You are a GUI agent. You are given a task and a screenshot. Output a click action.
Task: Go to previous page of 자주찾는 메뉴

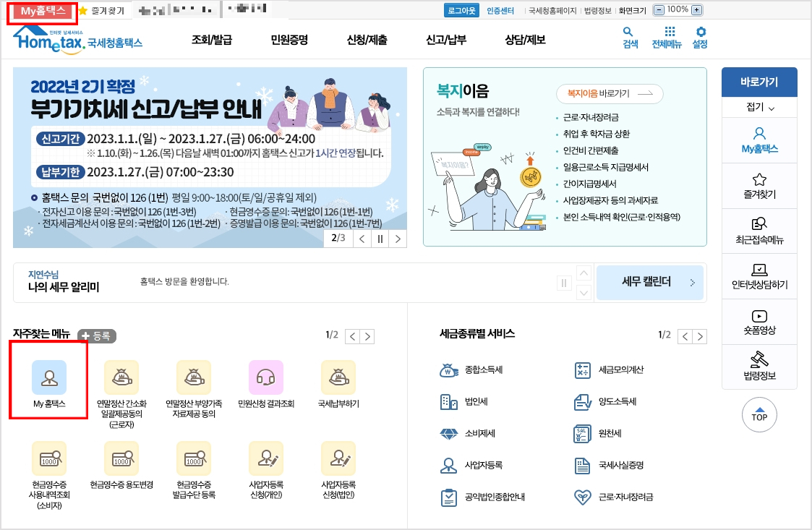[x=353, y=336]
